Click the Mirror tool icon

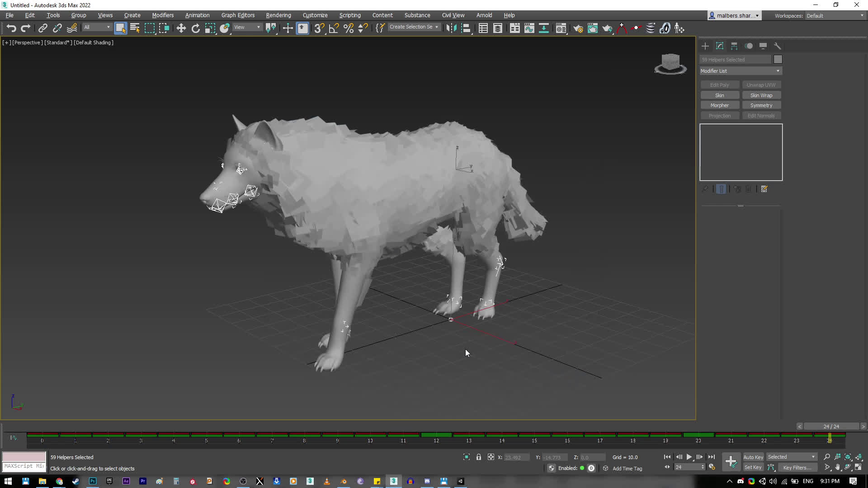pyautogui.click(x=451, y=28)
